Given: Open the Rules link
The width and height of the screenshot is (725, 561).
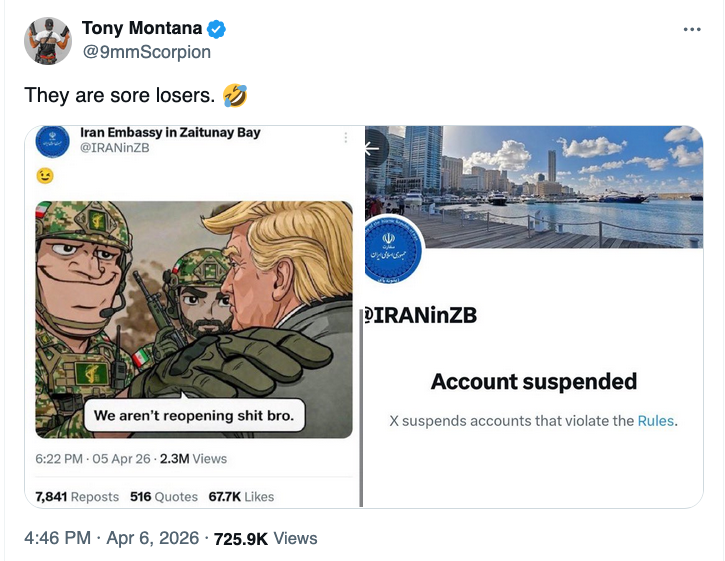Looking at the screenshot, I should (656, 421).
